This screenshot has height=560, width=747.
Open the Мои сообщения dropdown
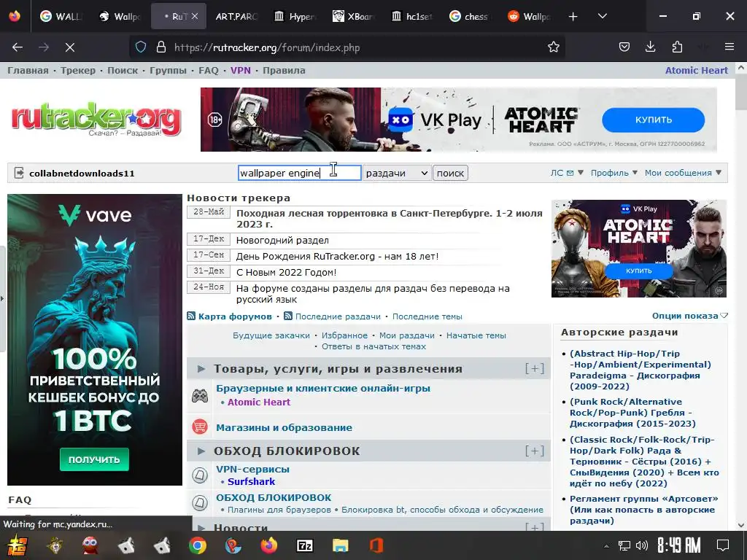pyautogui.click(x=683, y=173)
